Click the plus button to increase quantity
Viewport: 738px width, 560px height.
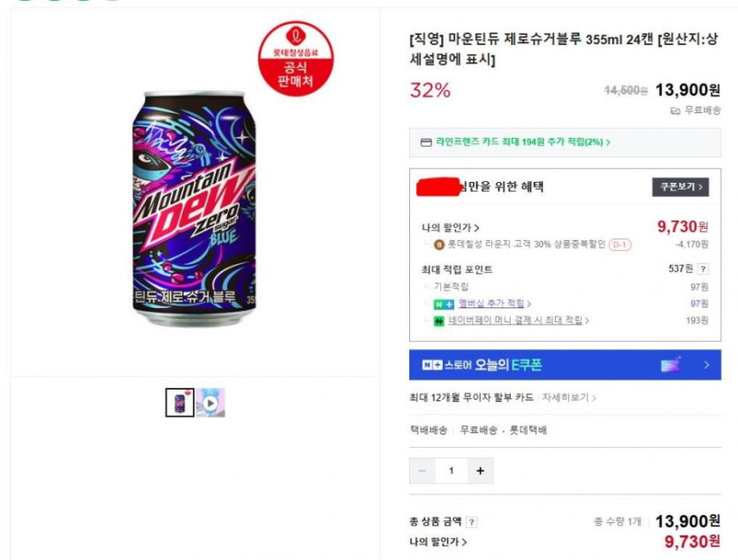point(480,471)
